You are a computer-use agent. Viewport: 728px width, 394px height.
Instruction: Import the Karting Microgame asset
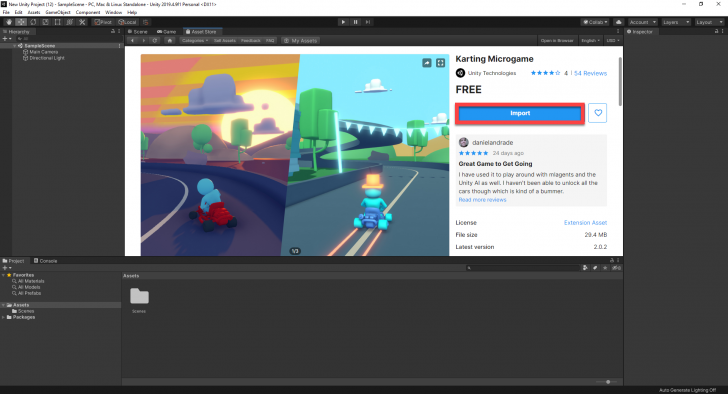(x=520, y=113)
